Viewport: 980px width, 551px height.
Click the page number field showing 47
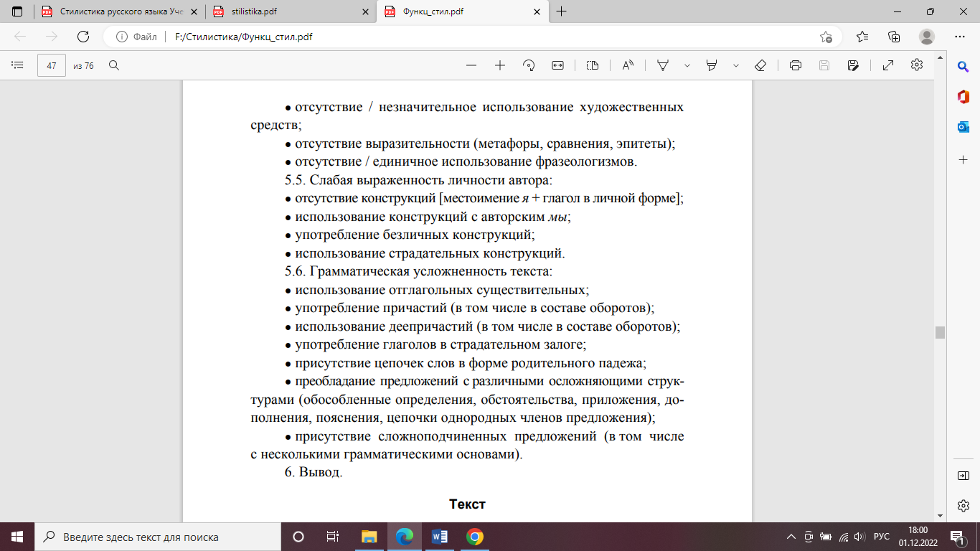52,65
